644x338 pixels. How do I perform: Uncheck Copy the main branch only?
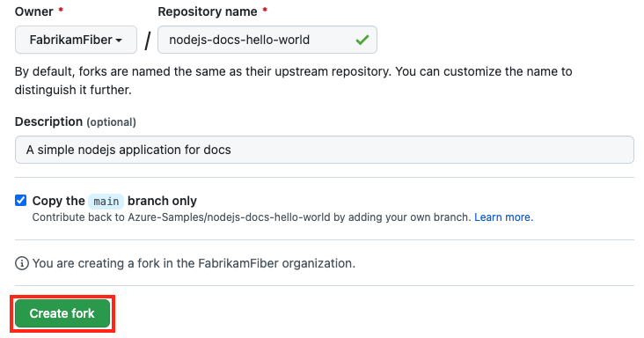20,201
